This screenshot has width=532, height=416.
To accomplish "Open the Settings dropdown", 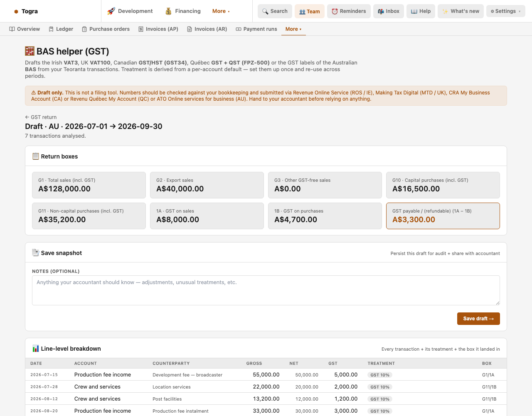I will 505,11.
